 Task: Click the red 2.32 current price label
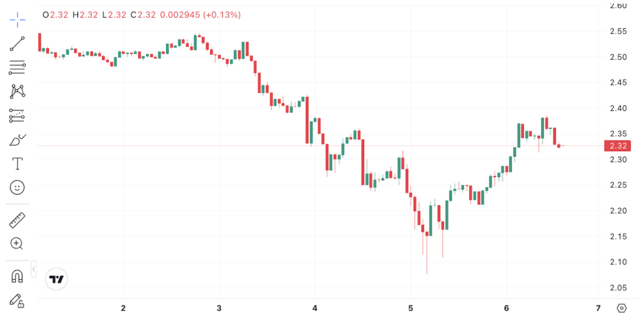click(x=616, y=146)
